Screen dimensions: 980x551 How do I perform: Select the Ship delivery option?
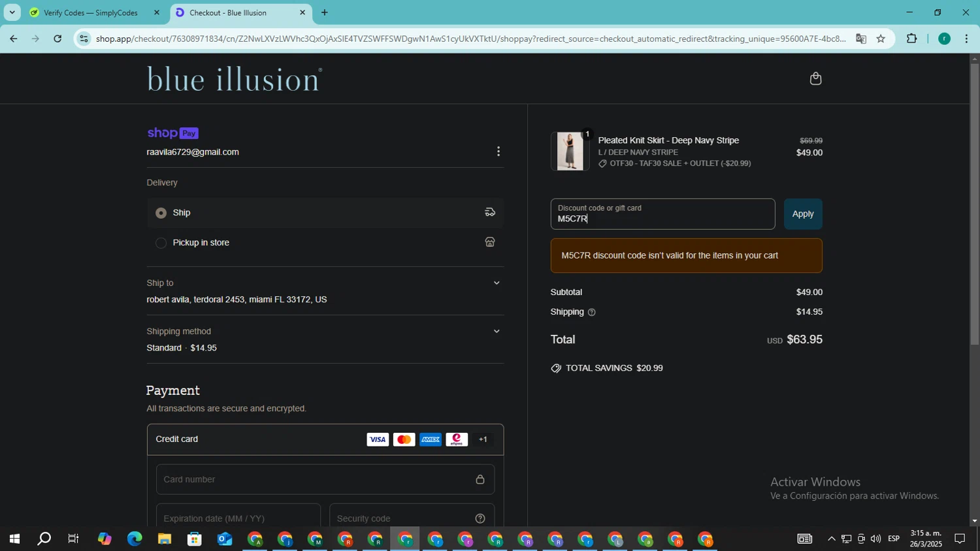325,213
